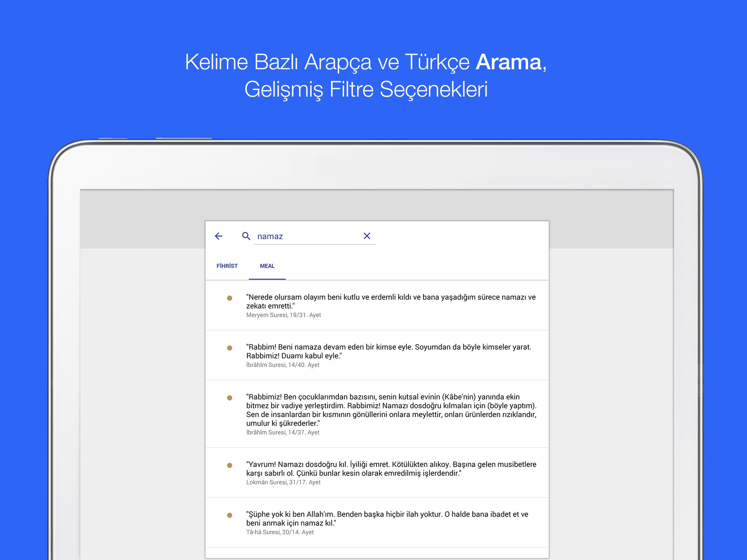Click 'Meryem Suresi, 19/31. Ayet' reference
Image resolution: width=747 pixels, height=560 pixels.
[283, 315]
